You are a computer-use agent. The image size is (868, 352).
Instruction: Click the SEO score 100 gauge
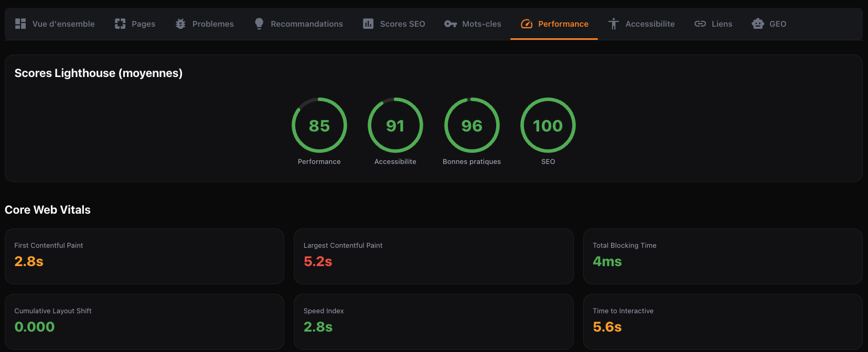tap(548, 125)
